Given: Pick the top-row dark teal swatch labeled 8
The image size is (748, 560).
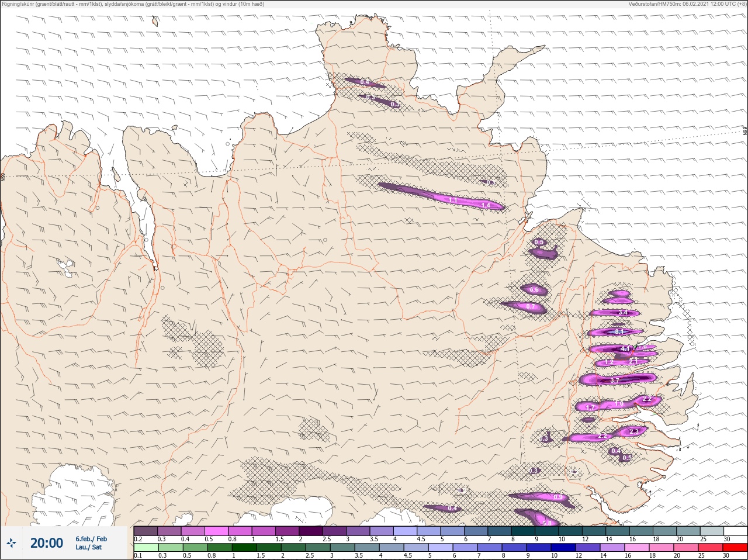Looking at the screenshot, I should 523,531.
